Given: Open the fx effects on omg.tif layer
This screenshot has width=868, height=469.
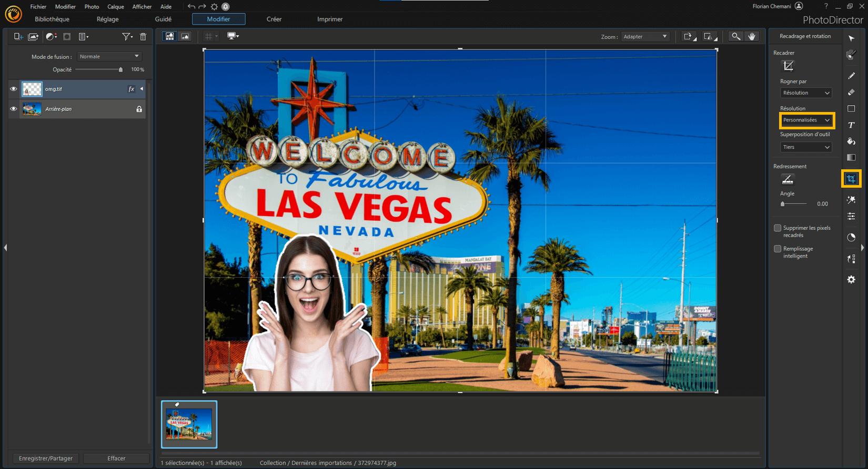Looking at the screenshot, I should [131, 89].
